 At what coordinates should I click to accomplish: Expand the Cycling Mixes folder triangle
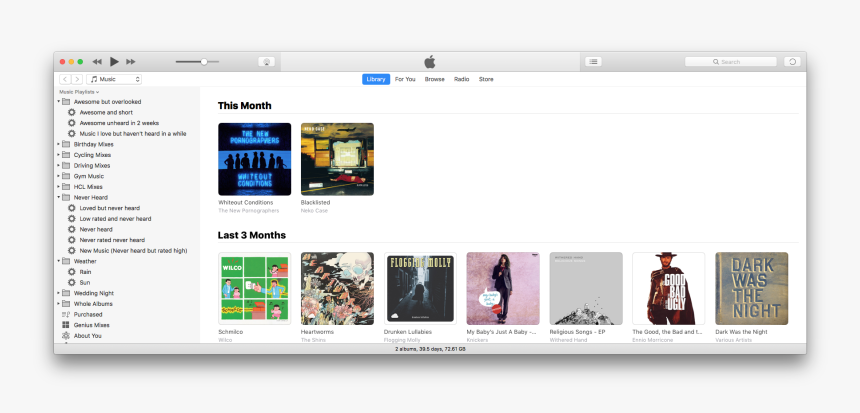click(59, 155)
